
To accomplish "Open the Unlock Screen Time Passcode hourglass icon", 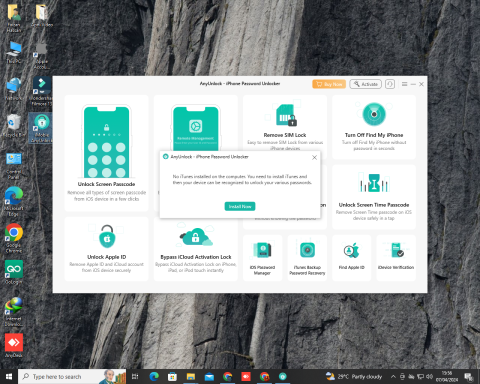I will [374, 182].
